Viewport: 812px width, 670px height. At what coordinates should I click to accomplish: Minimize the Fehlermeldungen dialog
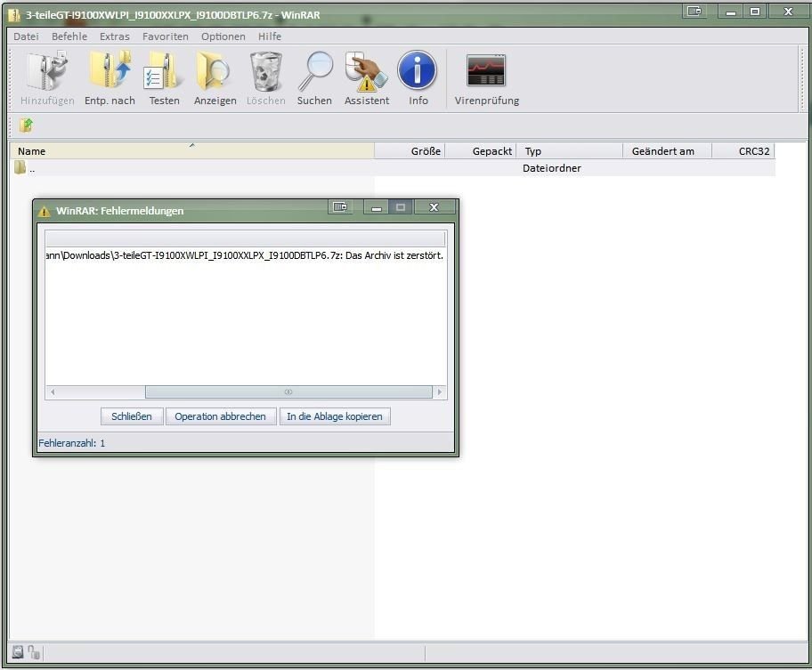coord(377,207)
